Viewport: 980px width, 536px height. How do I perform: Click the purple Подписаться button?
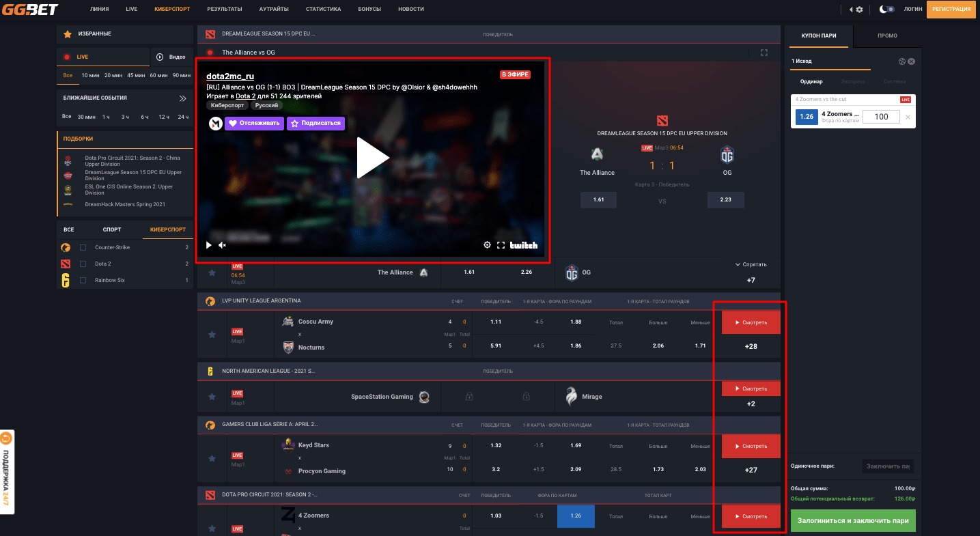point(316,124)
